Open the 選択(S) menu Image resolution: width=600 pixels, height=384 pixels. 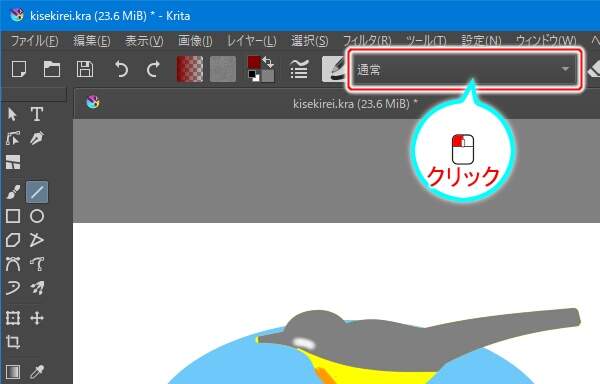pos(310,41)
